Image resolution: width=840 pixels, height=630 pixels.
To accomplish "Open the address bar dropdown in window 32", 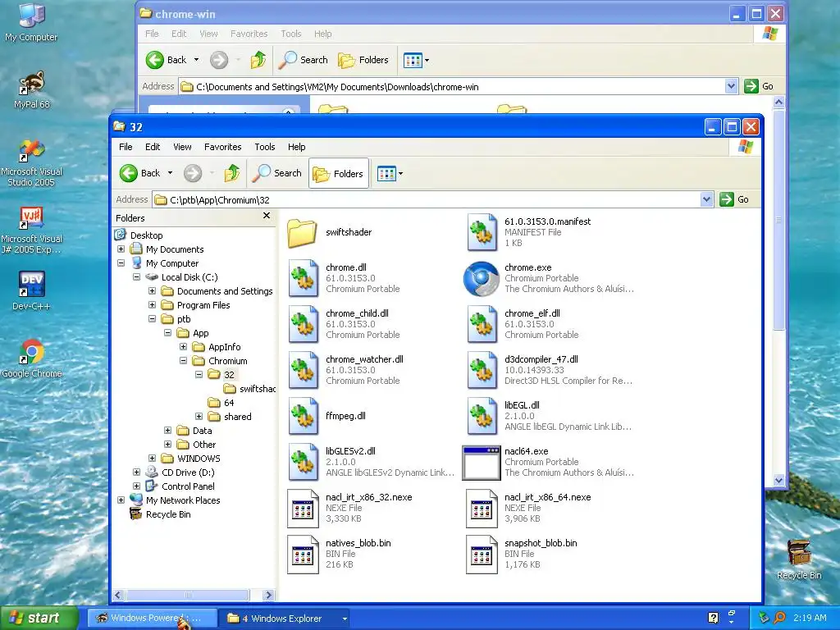I will (706, 200).
